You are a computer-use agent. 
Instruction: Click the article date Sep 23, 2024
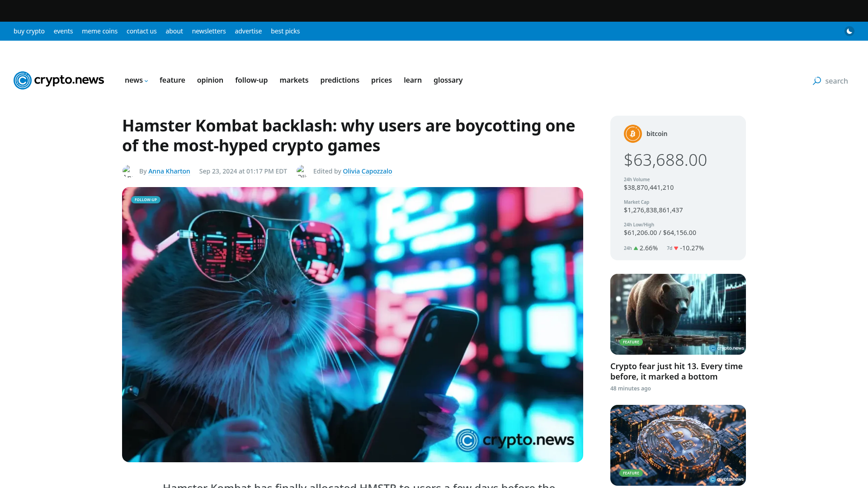243,171
